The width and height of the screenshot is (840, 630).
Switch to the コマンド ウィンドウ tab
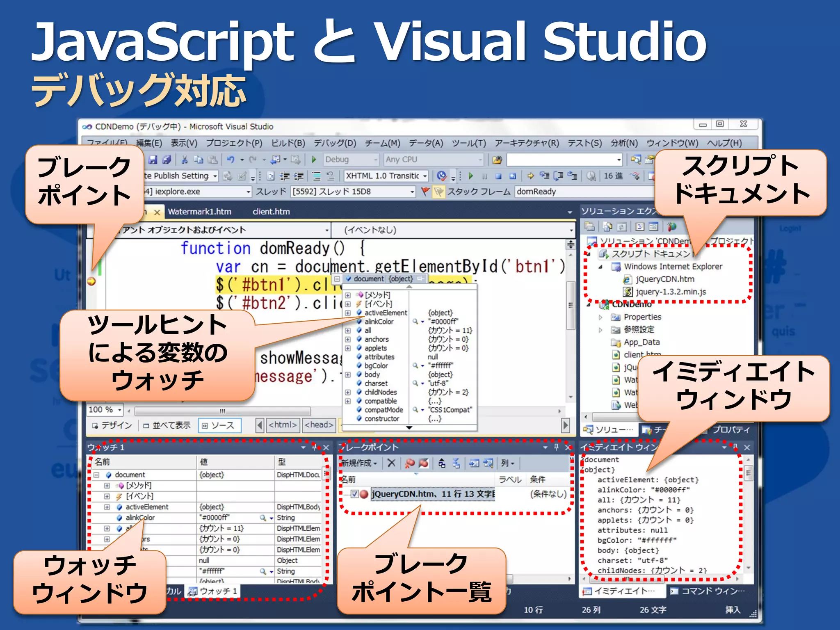click(x=708, y=591)
